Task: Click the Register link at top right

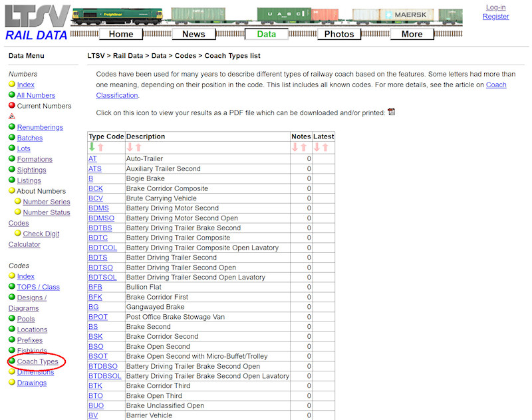Action: [x=495, y=16]
